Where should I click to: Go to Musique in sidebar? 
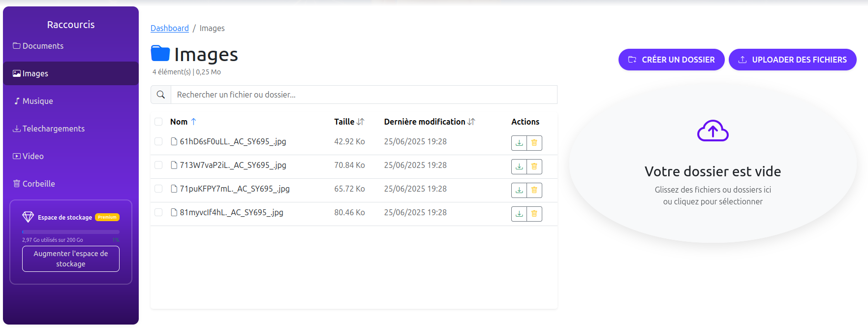point(71,101)
